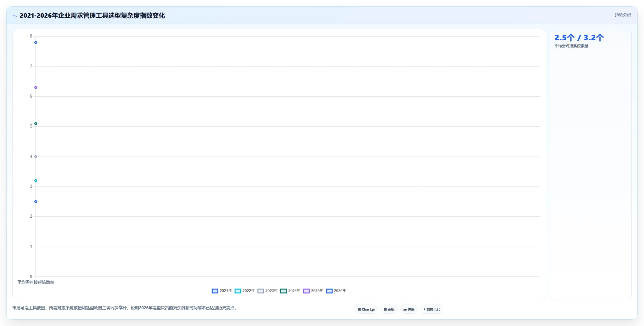Click the y-axis tick label 8
This screenshot has height=326, width=644.
31,36
